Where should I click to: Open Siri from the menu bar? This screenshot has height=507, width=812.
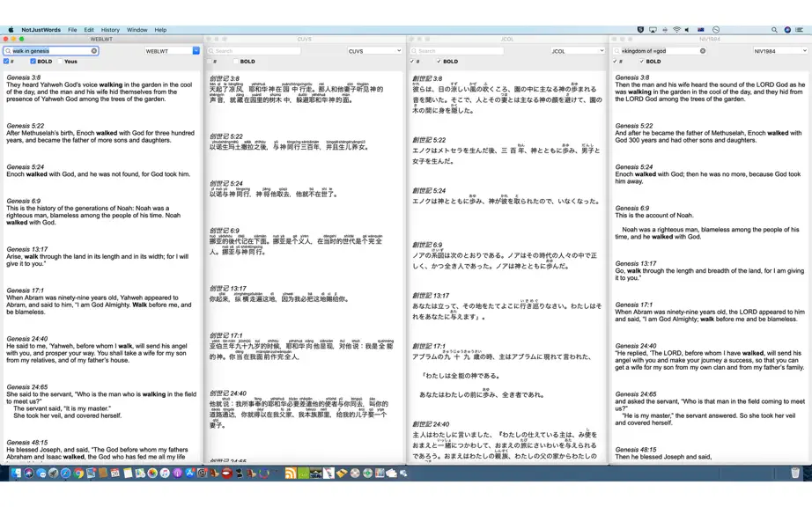click(787, 30)
